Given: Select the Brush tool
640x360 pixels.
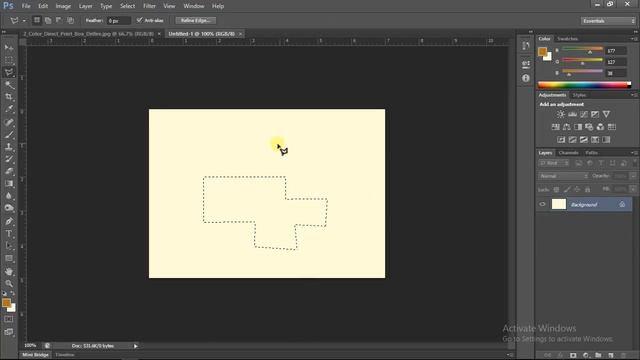Looking at the screenshot, I should (9, 134).
